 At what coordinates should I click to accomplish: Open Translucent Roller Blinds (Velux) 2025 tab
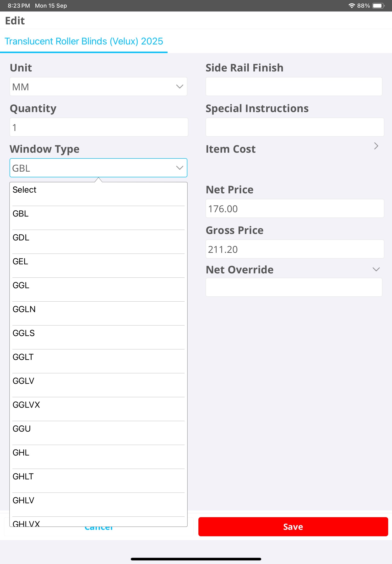pos(84,41)
